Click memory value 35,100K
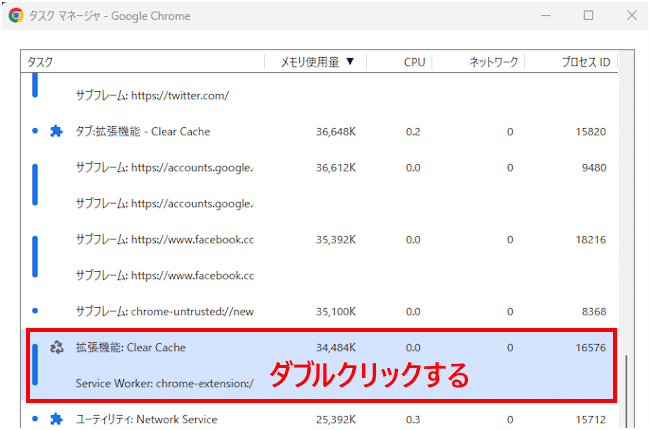The height and width of the screenshot is (430, 650). 336,311
